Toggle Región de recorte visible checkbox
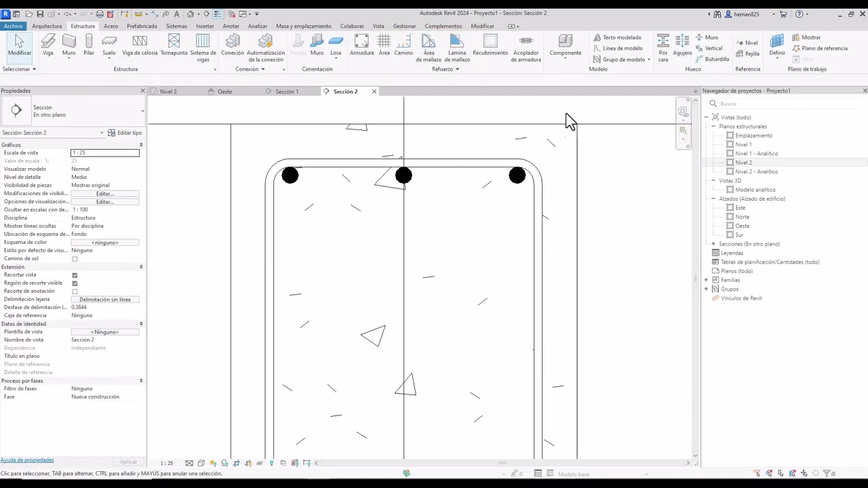The image size is (868, 488). click(75, 283)
